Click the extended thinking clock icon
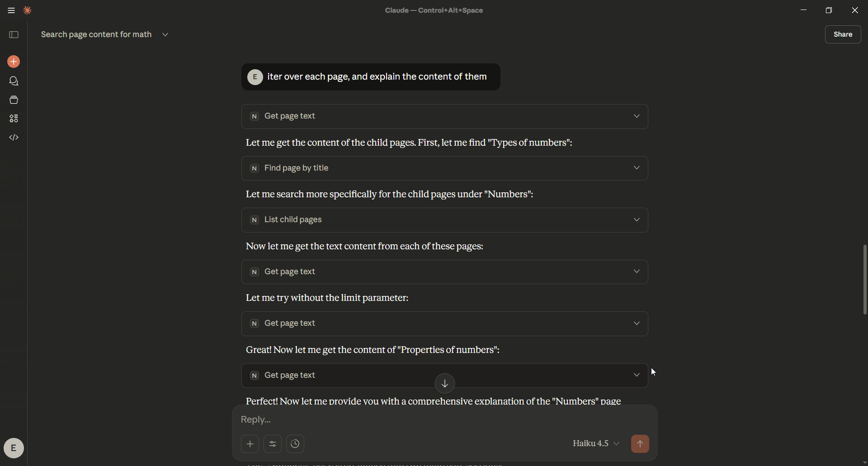 295,444
